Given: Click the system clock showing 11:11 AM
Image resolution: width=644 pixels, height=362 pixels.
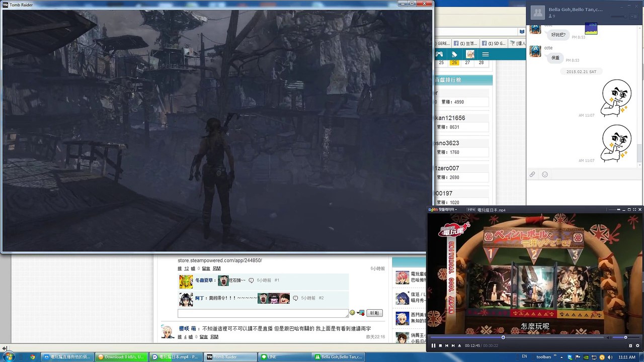Looking at the screenshot, I should (626, 357).
